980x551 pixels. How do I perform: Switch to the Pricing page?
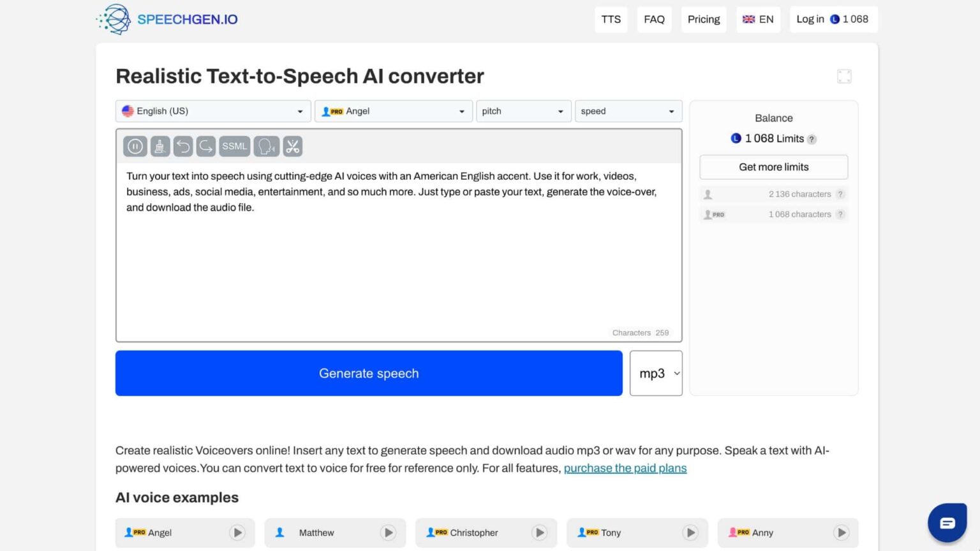(x=704, y=19)
